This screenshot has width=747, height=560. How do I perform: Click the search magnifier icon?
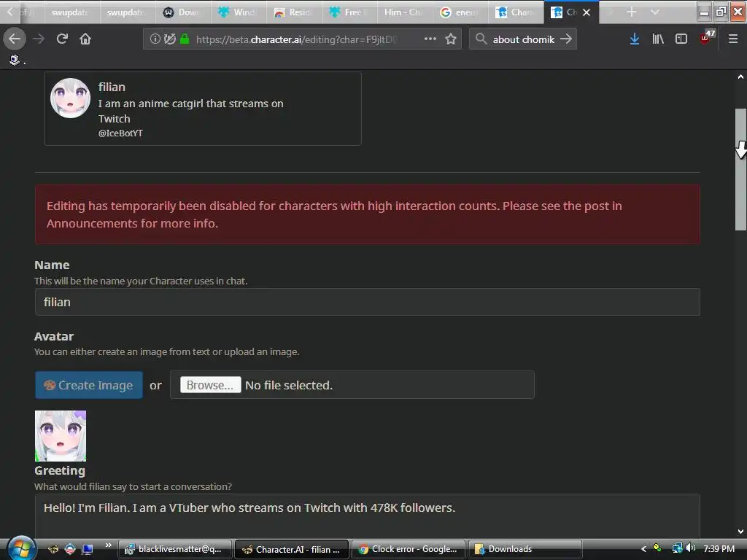(481, 39)
